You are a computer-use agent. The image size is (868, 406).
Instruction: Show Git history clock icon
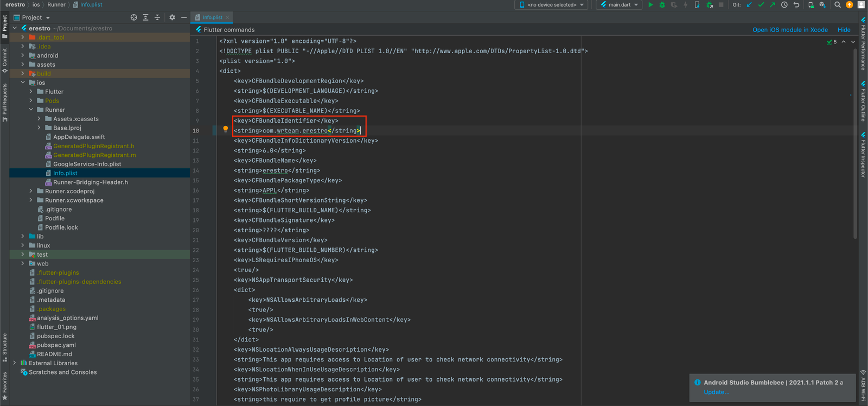(x=784, y=5)
